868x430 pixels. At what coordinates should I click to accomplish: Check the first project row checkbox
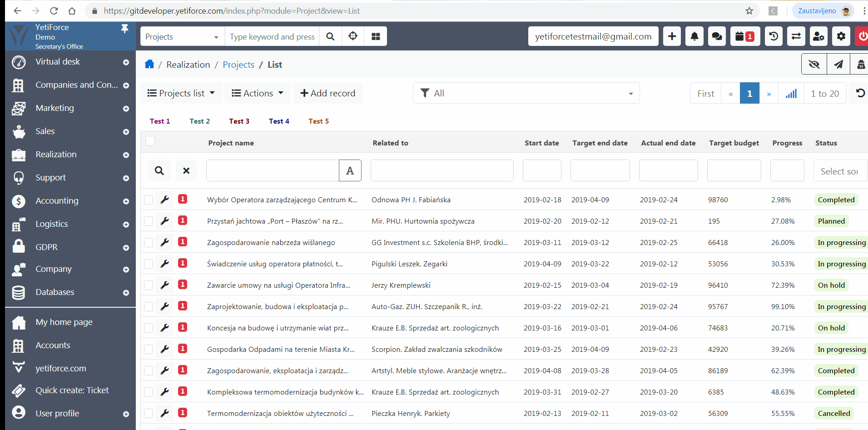pyautogui.click(x=149, y=200)
